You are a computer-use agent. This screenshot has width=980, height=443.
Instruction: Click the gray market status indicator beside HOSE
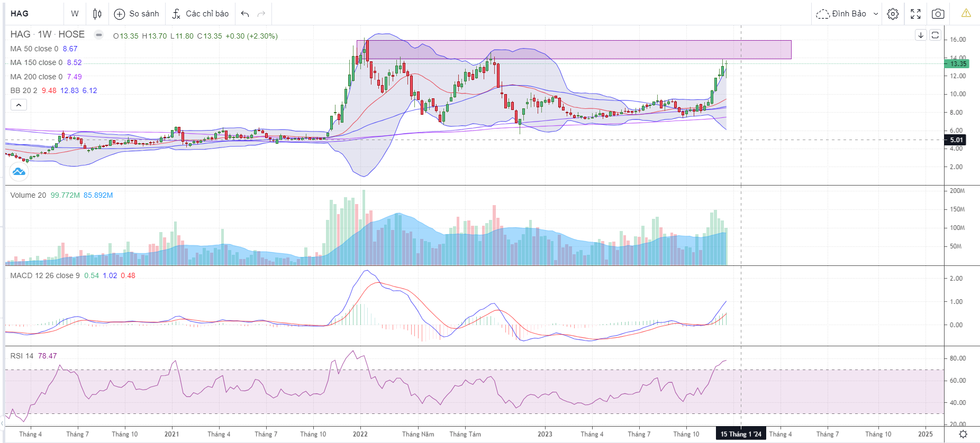click(x=99, y=35)
